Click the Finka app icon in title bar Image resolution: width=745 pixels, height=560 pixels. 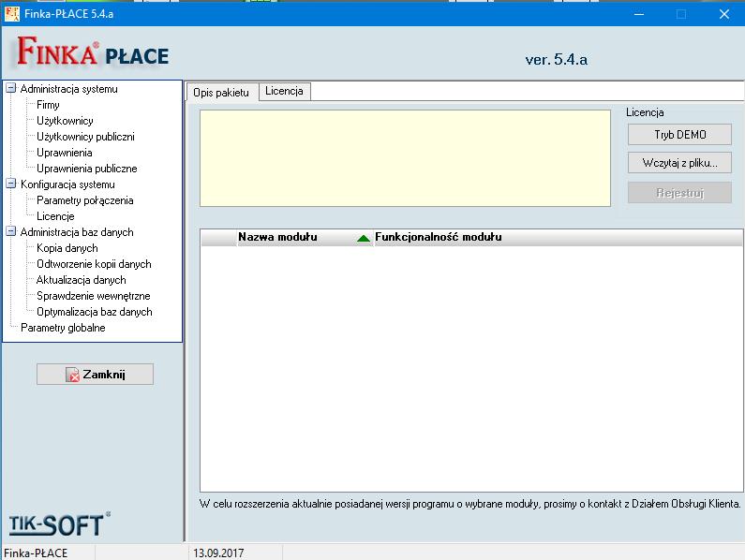tap(12, 13)
